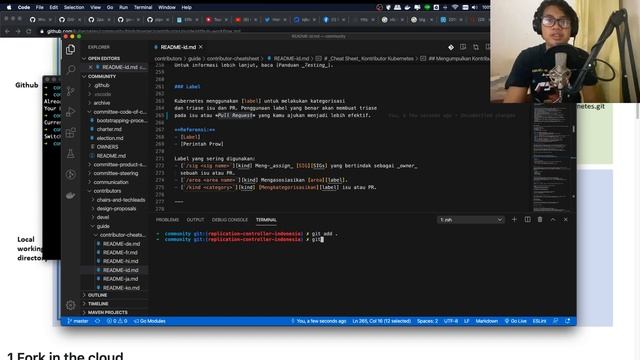Split the terminal panel

[x=527, y=220]
